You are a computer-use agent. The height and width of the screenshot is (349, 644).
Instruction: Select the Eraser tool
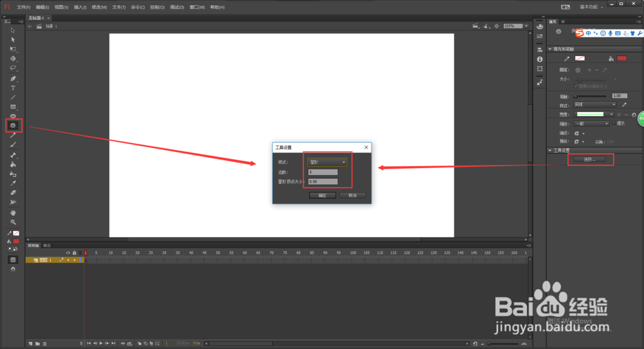pos(13,193)
